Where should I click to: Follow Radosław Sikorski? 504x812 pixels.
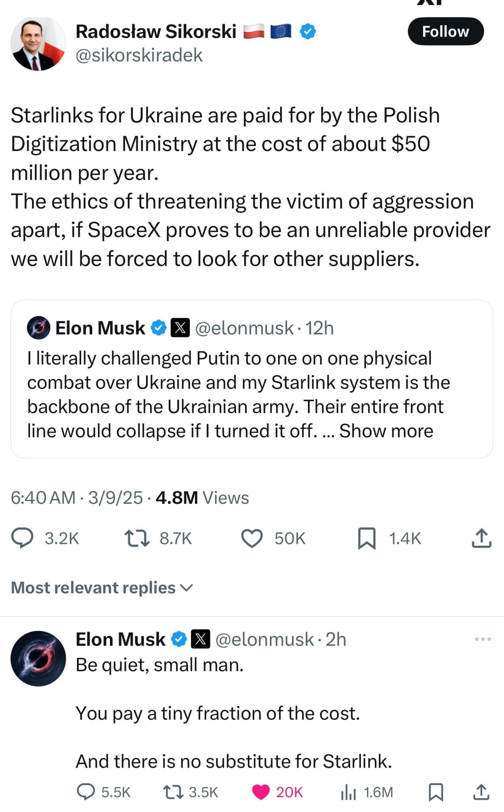click(x=445, y=31)
